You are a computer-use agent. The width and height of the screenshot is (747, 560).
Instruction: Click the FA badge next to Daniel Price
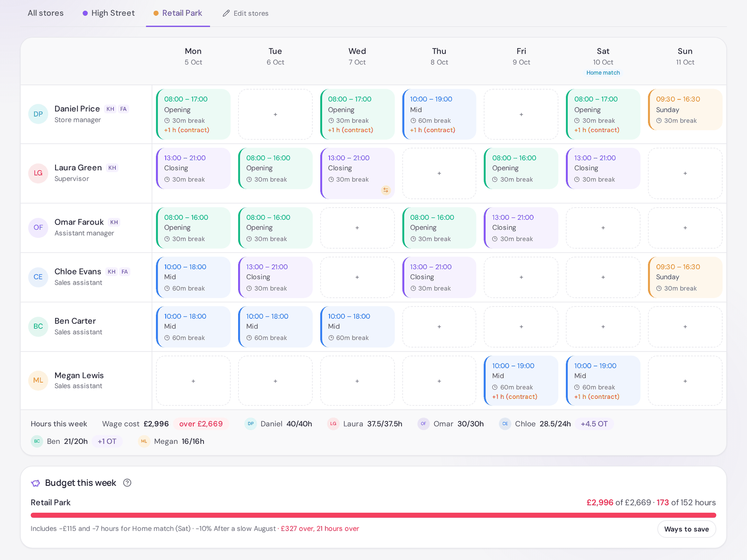(x=123, y=109)
